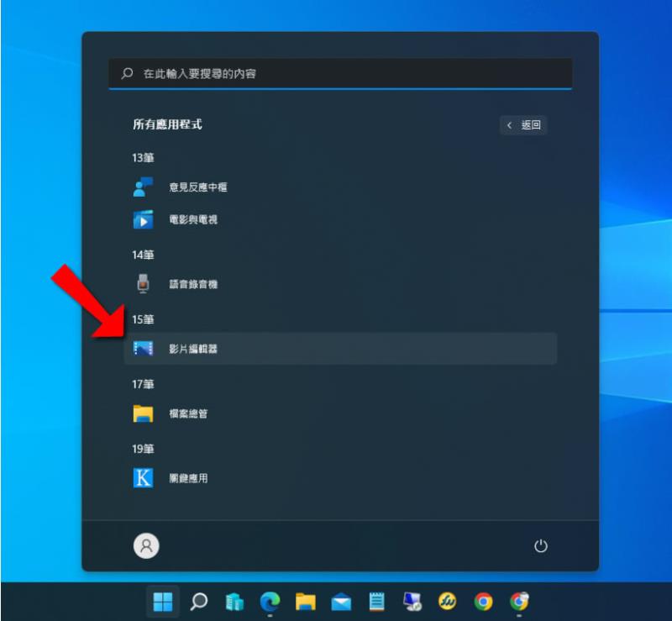The height and width of the screenshot is (621, 672).
Task: Open the computer monitor taskbar icon
Action: coord(412,602)
